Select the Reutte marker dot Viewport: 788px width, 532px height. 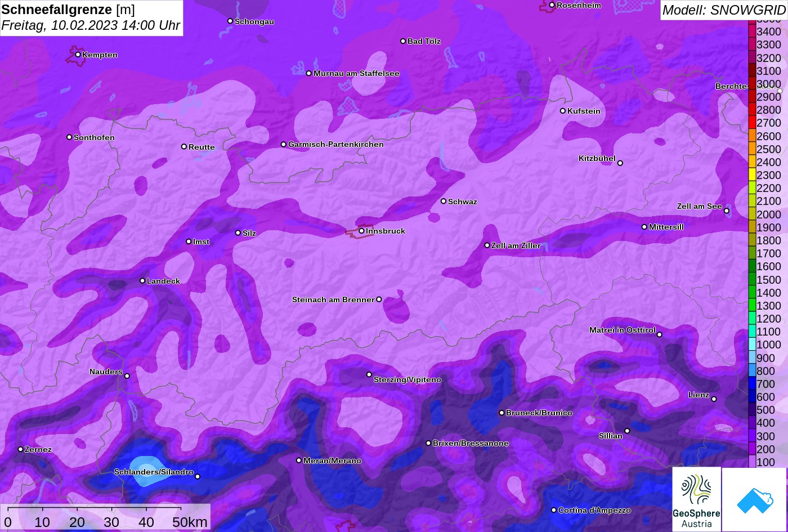click(x=184, y=146)
